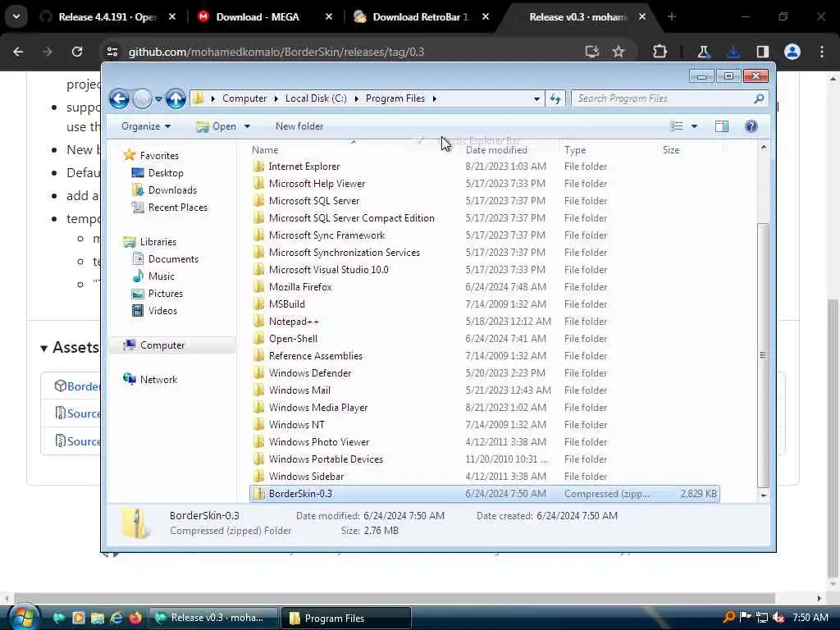Click Local Disk (C:) breadcrumb
The image size is (840, 630).
coord(316,98)
